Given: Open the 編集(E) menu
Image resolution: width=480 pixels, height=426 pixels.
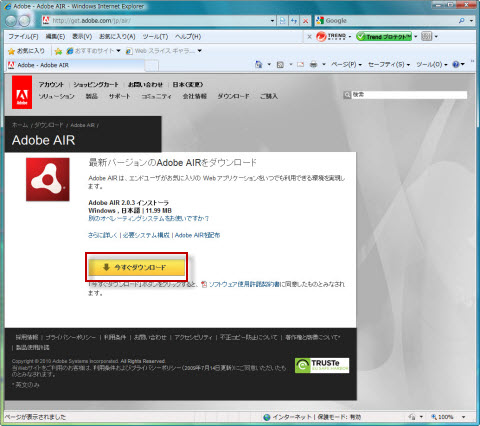Looking at the screenshot, I should [55, 37].
